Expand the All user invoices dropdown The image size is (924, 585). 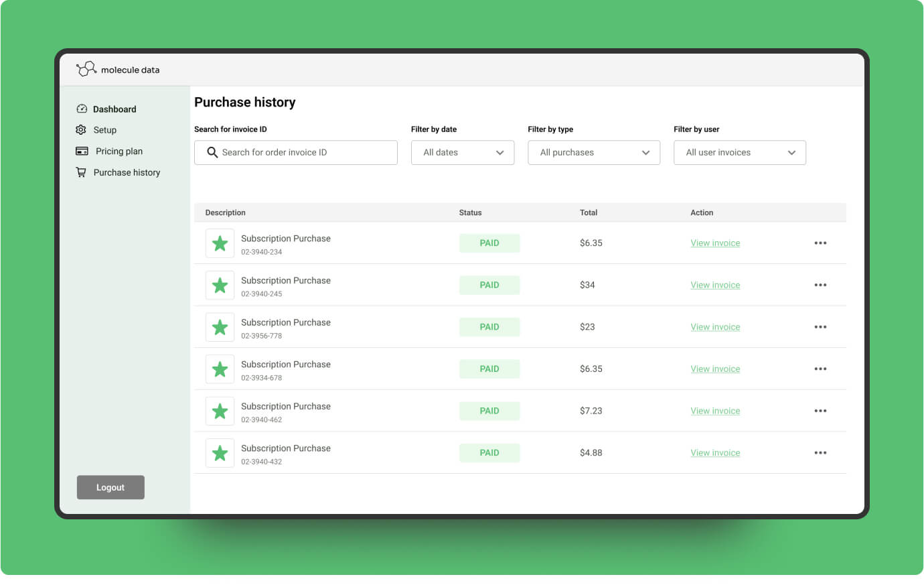[739, 153]
